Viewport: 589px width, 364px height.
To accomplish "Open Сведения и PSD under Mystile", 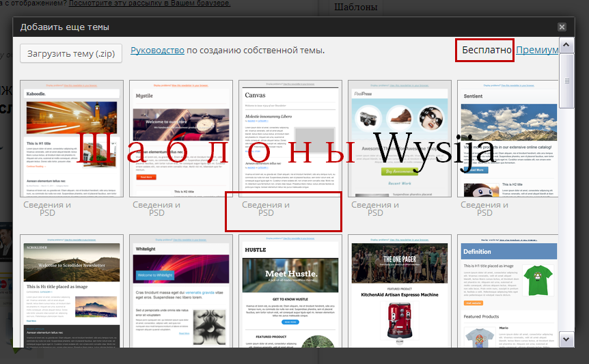I will (x=156, y=209).
